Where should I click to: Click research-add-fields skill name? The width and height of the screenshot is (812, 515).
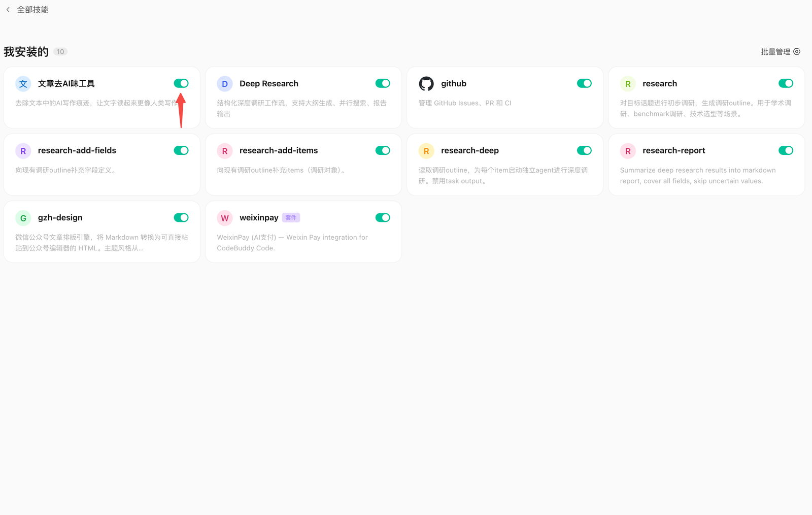point(77,151)
